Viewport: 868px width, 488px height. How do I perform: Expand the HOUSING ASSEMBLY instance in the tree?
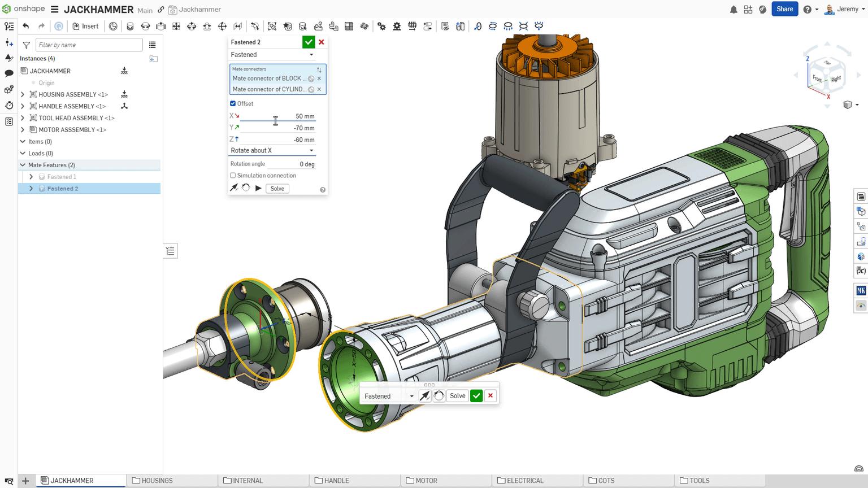[23, 94]
